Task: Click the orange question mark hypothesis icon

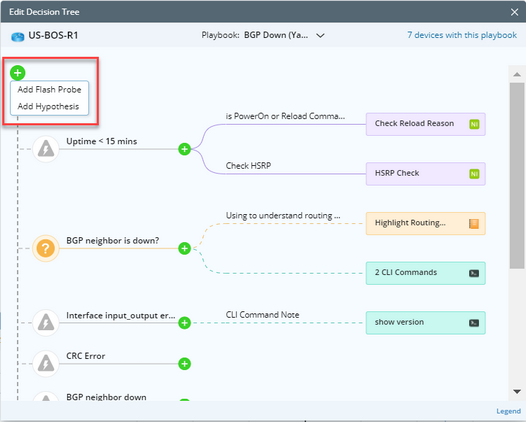Action: [x=46, y=249]
